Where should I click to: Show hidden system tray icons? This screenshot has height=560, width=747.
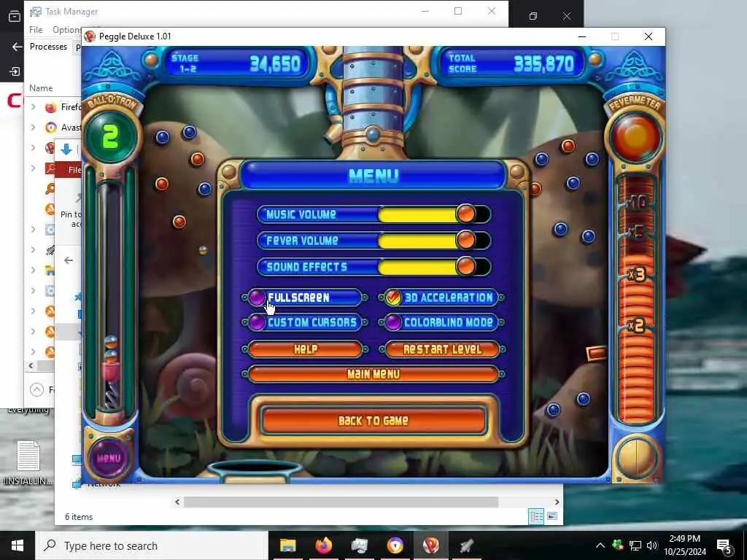coord(600,545)
